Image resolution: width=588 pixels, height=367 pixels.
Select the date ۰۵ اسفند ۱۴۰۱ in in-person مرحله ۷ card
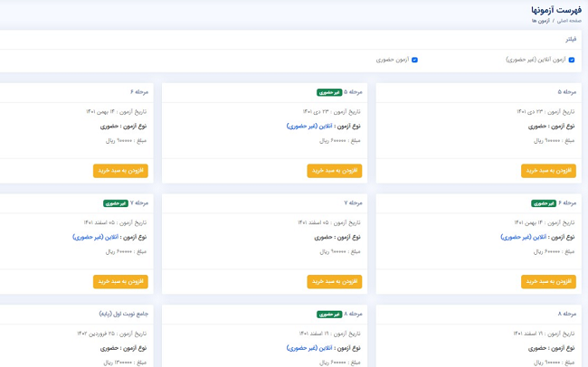tap(312, 222)
